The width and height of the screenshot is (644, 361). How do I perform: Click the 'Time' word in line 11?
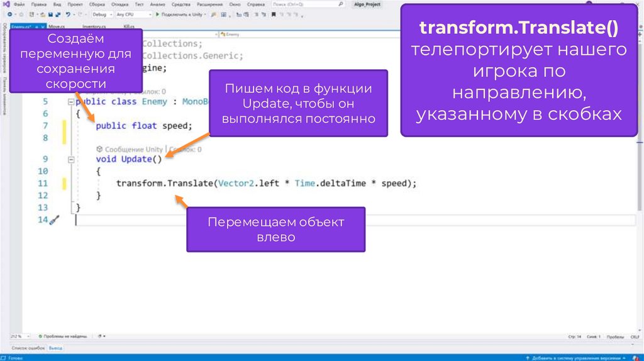click(305, 183)
